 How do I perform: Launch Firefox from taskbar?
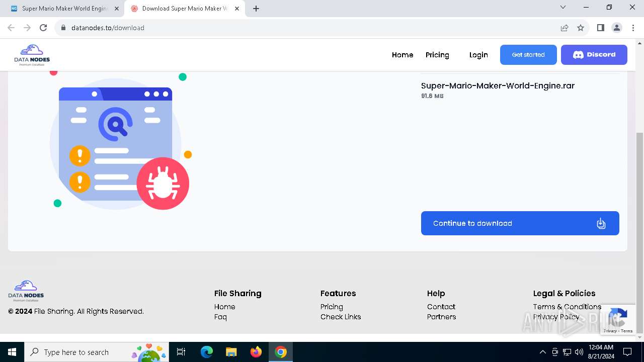pos(256,352)
